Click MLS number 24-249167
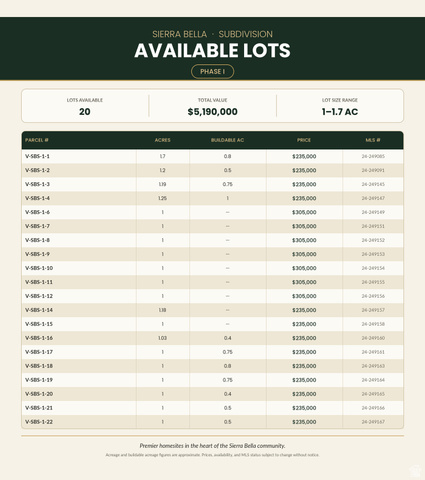 [x=373, y=422]
